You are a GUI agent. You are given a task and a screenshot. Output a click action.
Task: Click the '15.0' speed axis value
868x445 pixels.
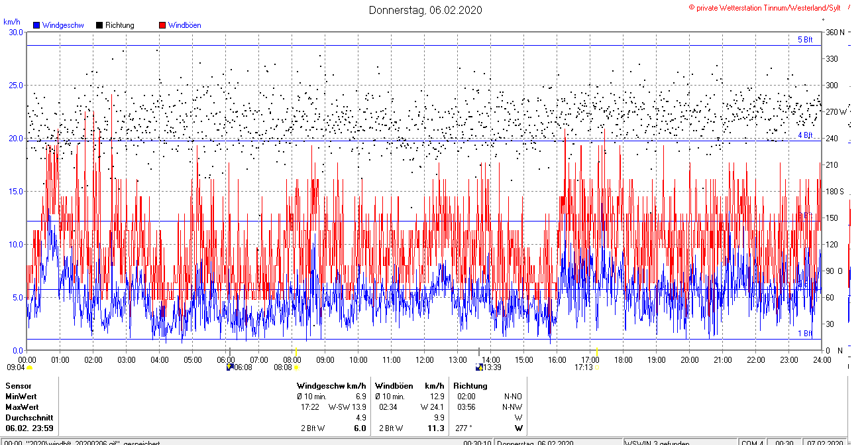[x=15, y=192]
